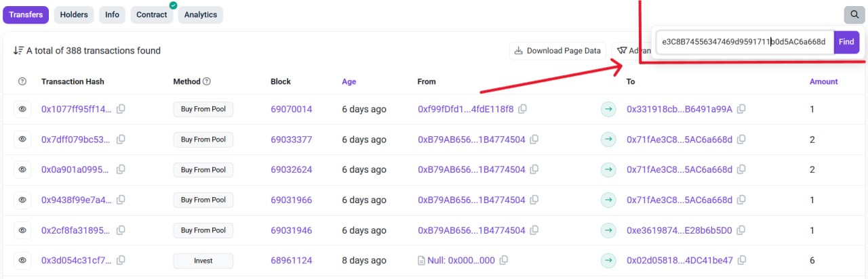Copy transaction hash 0x1077ff95ff14
This screenshot has height=279, width=868.
pos(121,109)
